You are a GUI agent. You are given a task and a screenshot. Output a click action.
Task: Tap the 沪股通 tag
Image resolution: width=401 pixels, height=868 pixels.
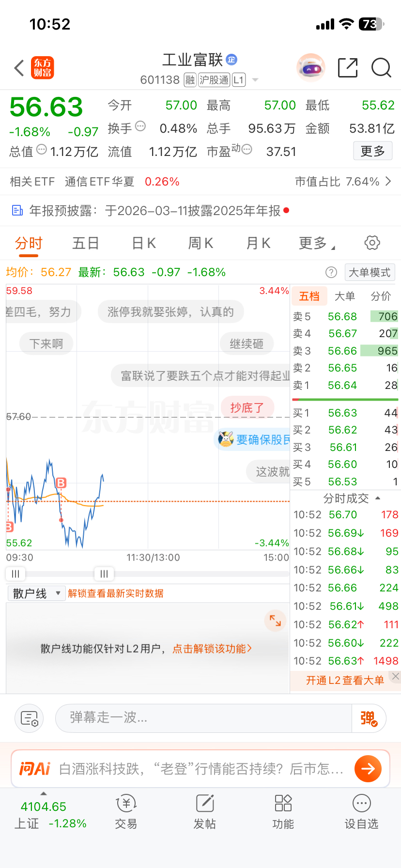(214, 80)
